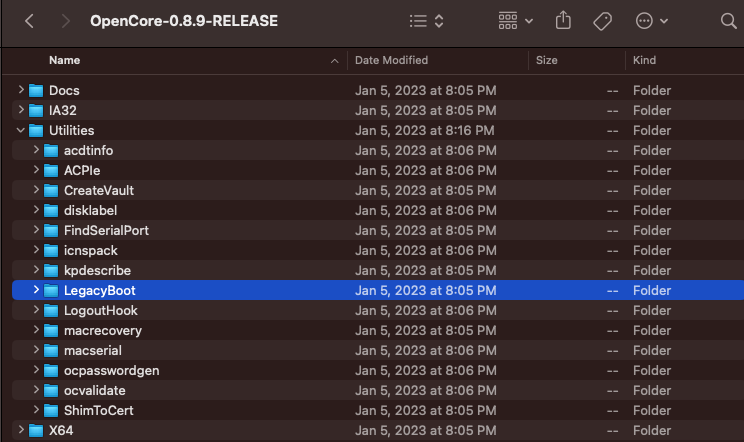Click the 'FindSerialPort' folder name

tap(106, 230)
